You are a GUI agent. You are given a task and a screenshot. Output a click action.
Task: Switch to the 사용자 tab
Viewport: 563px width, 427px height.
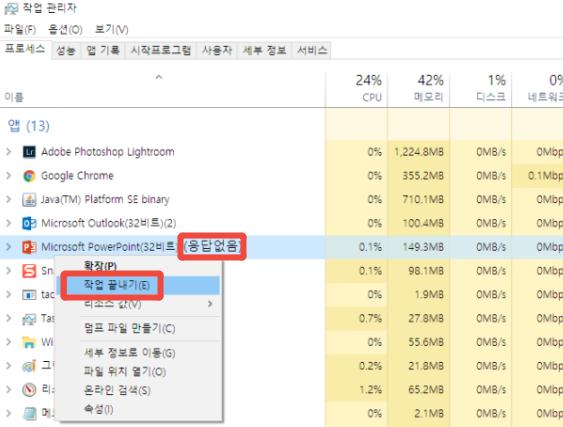217,50
